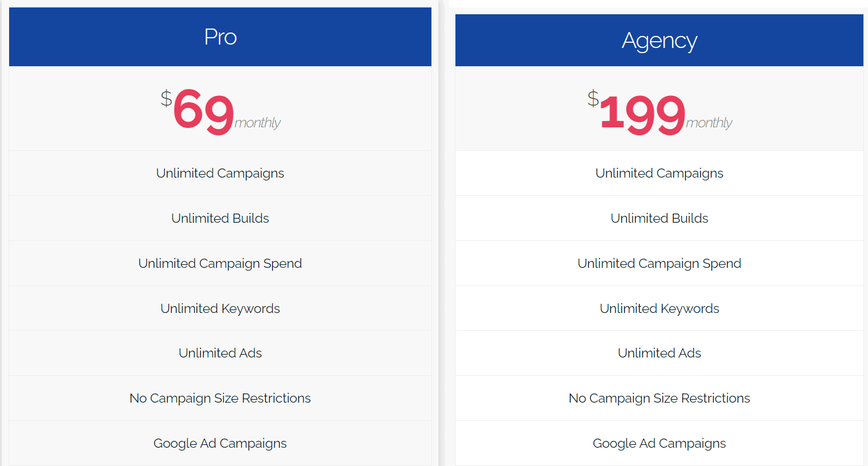Click Unlimited Ads under Agency plan
868x466 pixels.
coord(659,353)
